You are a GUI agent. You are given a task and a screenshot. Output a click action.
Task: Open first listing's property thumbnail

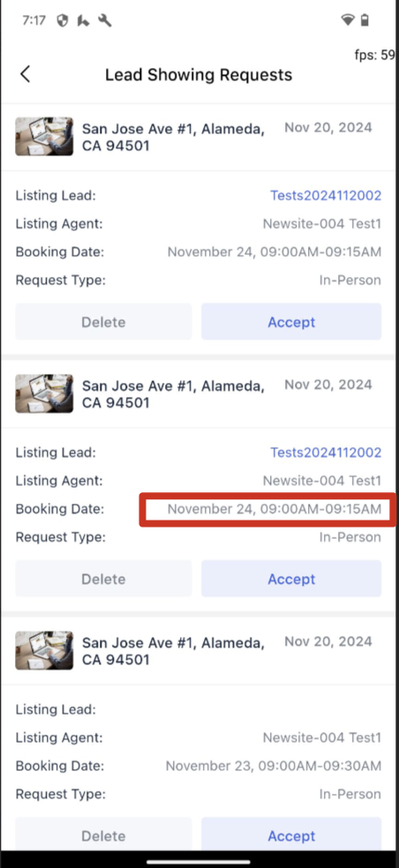(x=44, y=136)
